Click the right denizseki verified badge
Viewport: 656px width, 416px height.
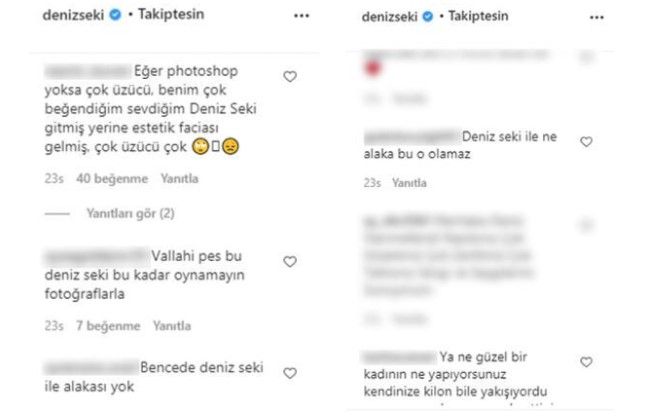pyautogui.click(x=428, y=16)
